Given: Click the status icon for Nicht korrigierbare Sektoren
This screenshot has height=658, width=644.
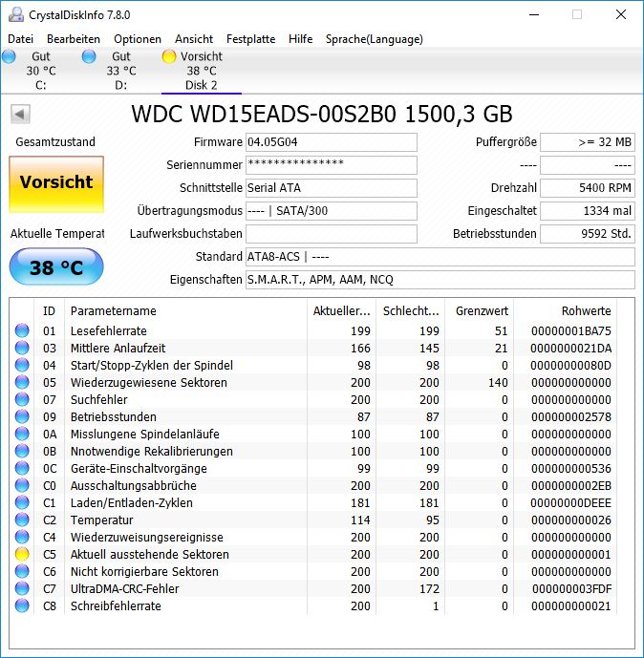Looking at the screenshot, I should click(x=22, y=571).
